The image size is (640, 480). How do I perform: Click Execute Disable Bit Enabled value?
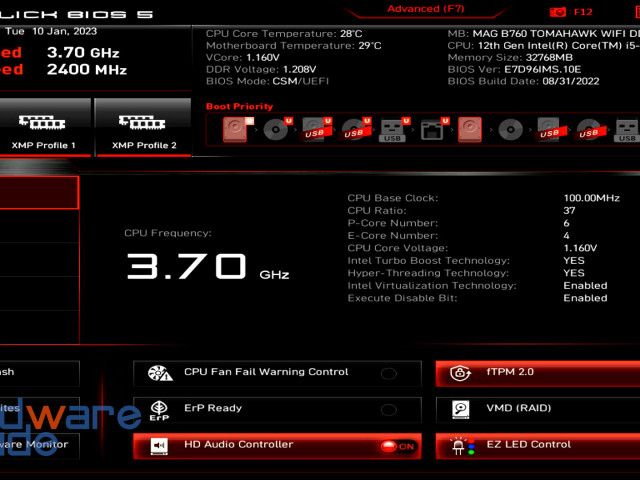click(585, 298)
